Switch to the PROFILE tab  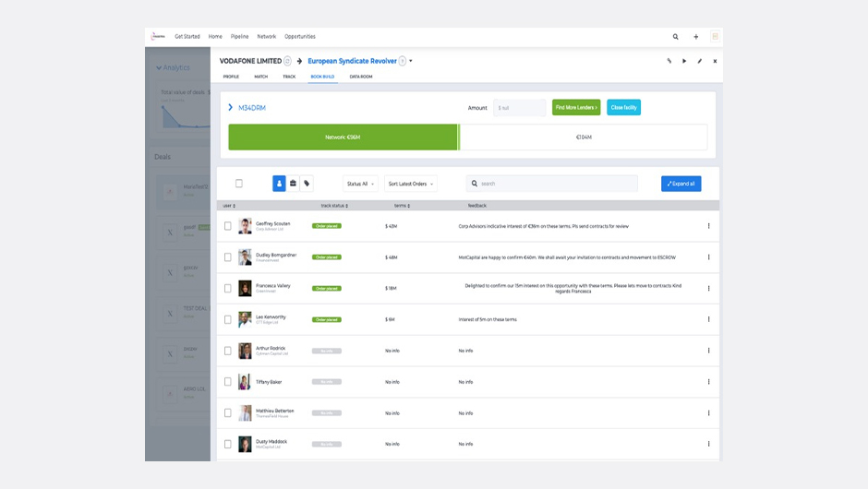click(x=231, y=77)
